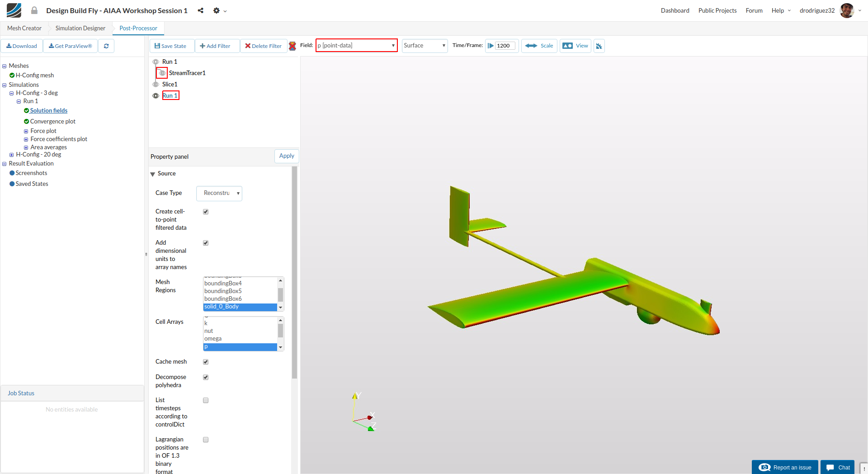Open the Surface representation dropdown

425,45
